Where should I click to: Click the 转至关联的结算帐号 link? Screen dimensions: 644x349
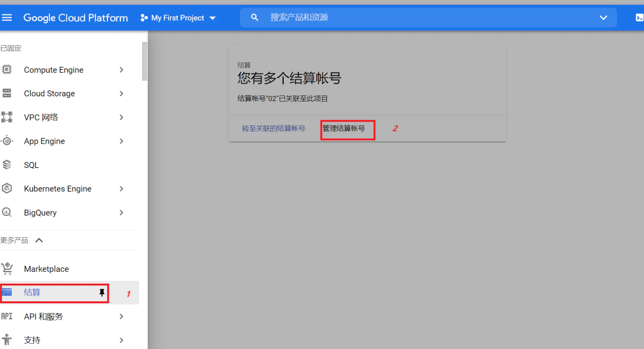(x=273, y=129)
